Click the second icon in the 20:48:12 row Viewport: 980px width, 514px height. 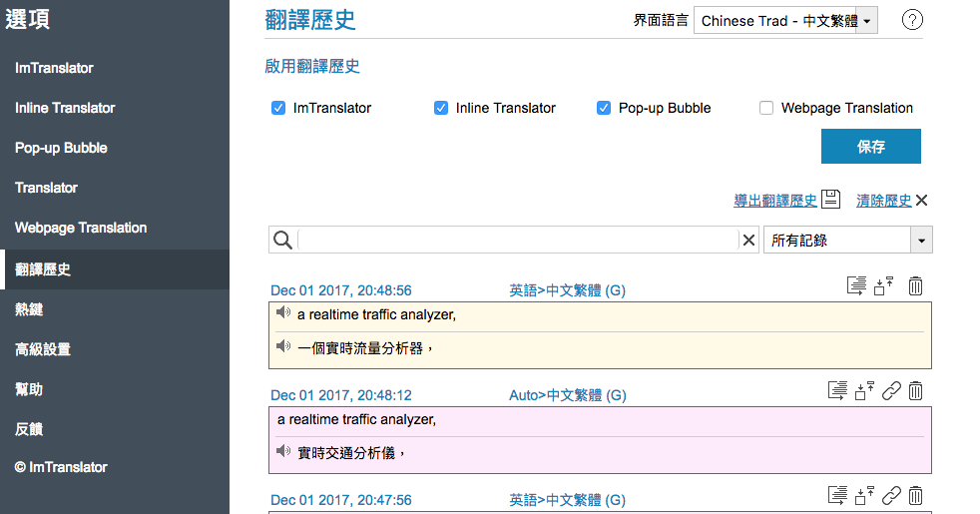point(864,391)
